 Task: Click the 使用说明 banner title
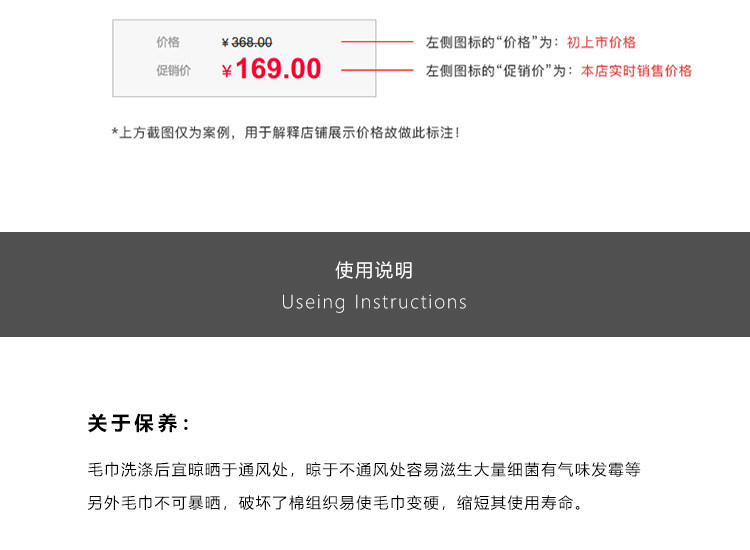pos(374,271)
